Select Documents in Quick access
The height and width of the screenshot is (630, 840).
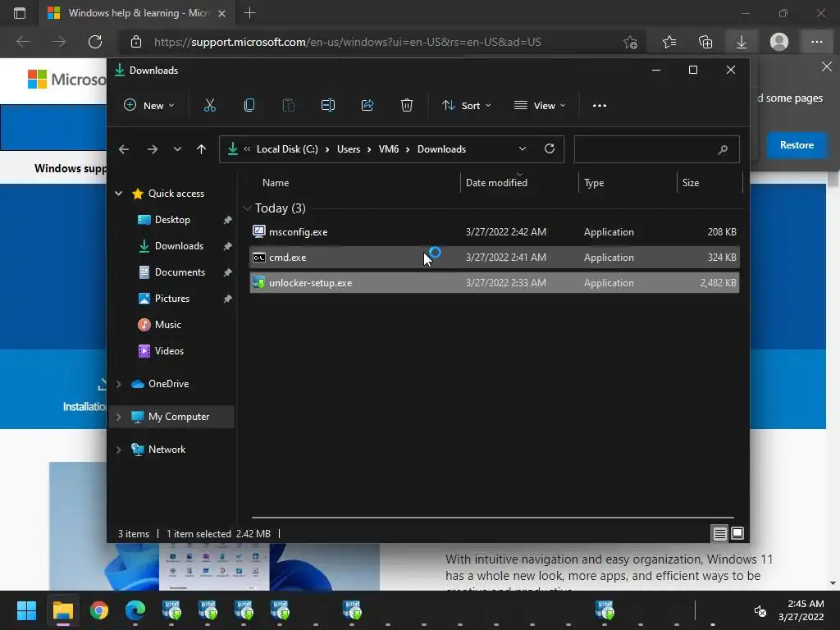coord(180,272)
